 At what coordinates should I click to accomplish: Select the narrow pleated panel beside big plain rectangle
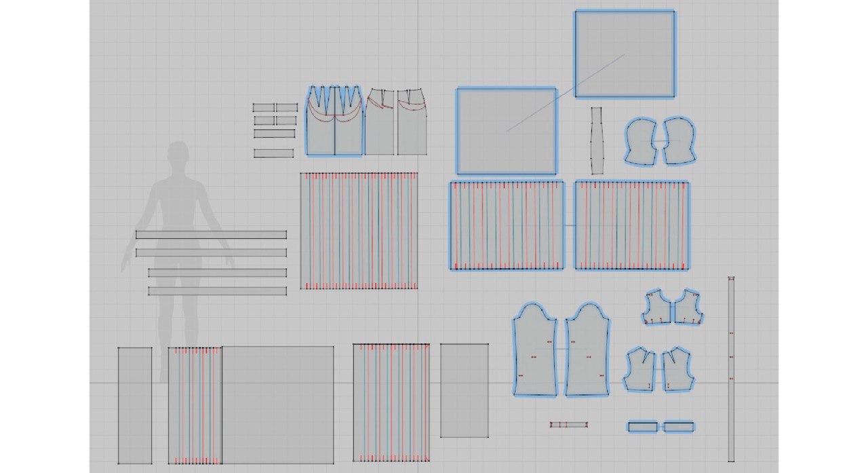coord(195,406)
